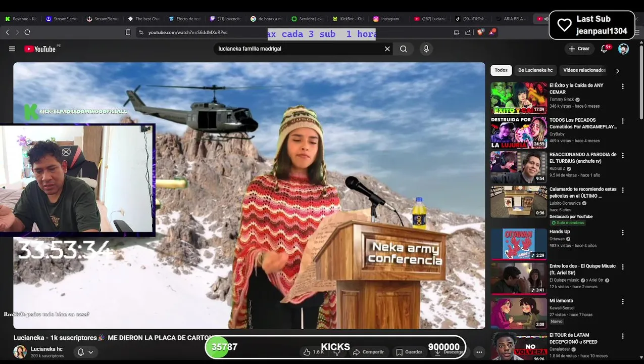This screenshot has width=644, height=364.
Task: Open the Crear upload menu
Action: (579, 49)
